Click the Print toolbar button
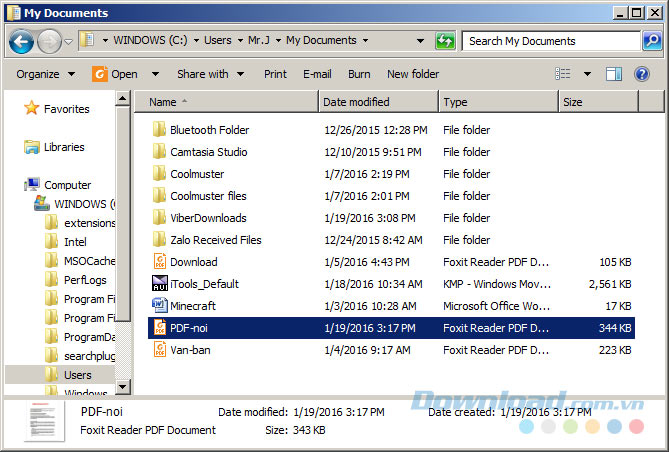Screen dimensions: 669x452 [x=275, y=74]
